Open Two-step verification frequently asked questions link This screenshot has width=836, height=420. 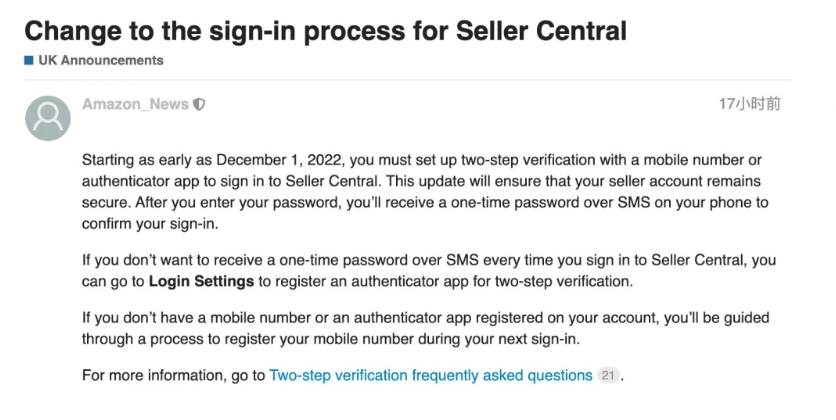tap(431, 375)
